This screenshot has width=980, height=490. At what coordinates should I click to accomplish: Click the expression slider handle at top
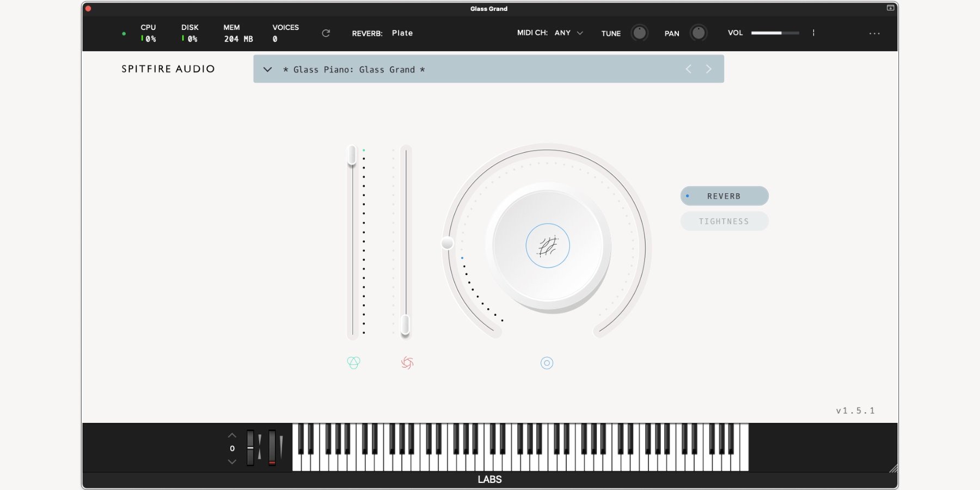pos(352,155)
